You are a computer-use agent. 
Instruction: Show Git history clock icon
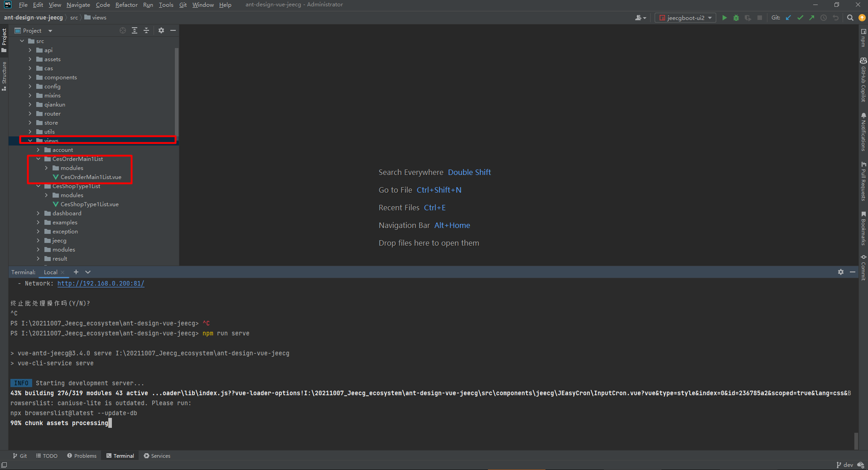click(x=824, y=18)
